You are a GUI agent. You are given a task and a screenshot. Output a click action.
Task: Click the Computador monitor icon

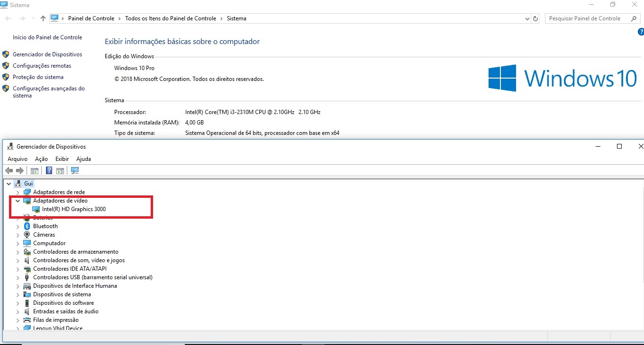(x=27, y=243)
